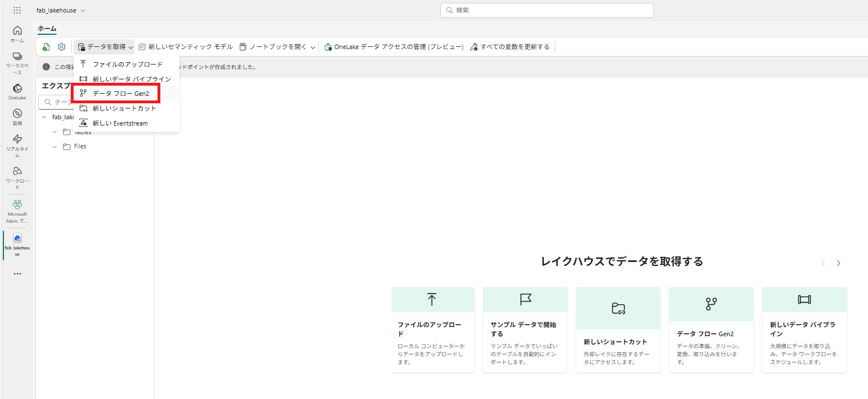Open ワークロード in the left sidebar
The image size is (868, 399).
[17, 178]
